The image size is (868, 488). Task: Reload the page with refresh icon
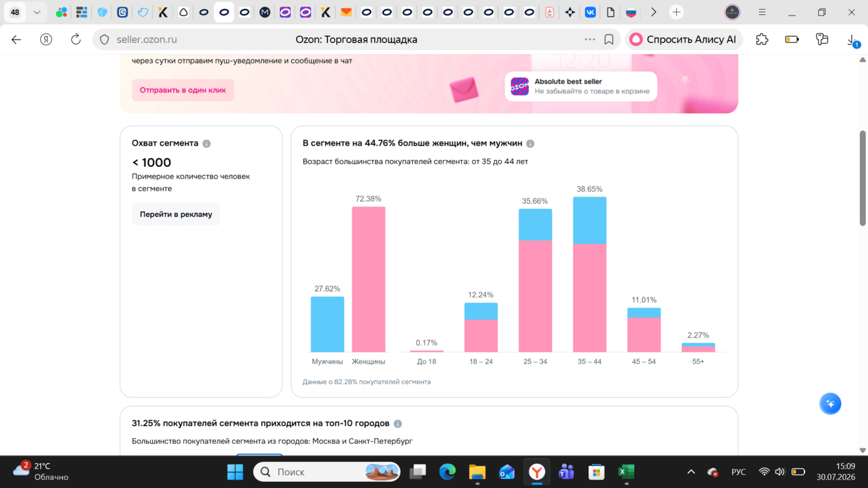click(x=76, y=39)
